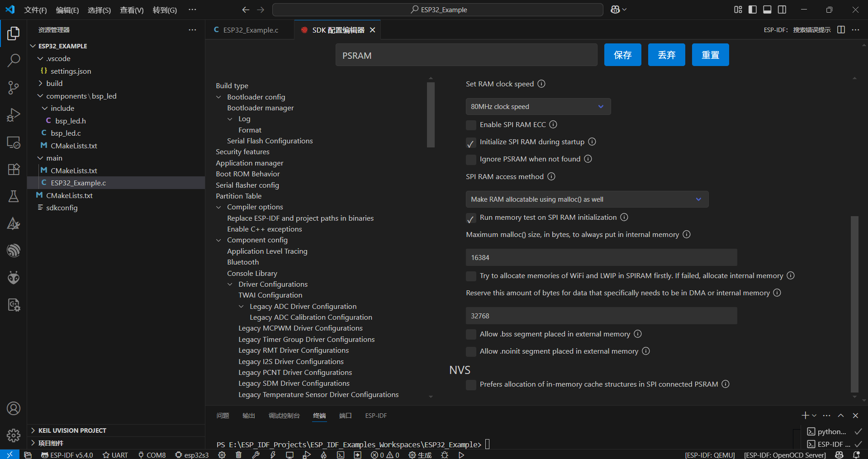
Task: Open the Explorer view in activity bar
Action: coord(14,33)
